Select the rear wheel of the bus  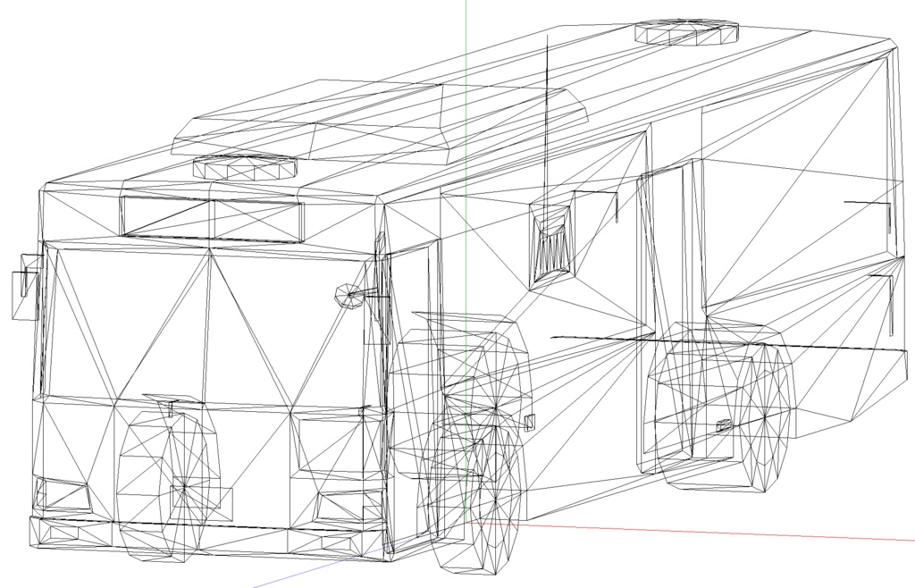coord(721,406)
